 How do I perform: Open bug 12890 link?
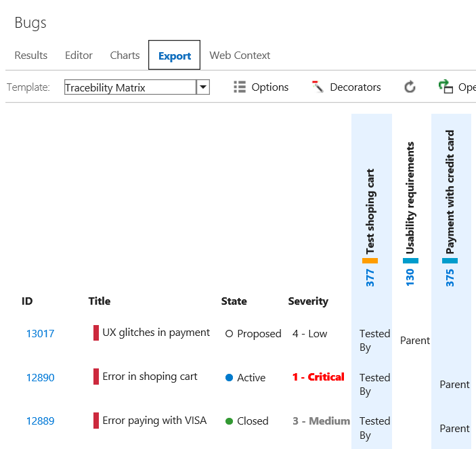point(40,378)
